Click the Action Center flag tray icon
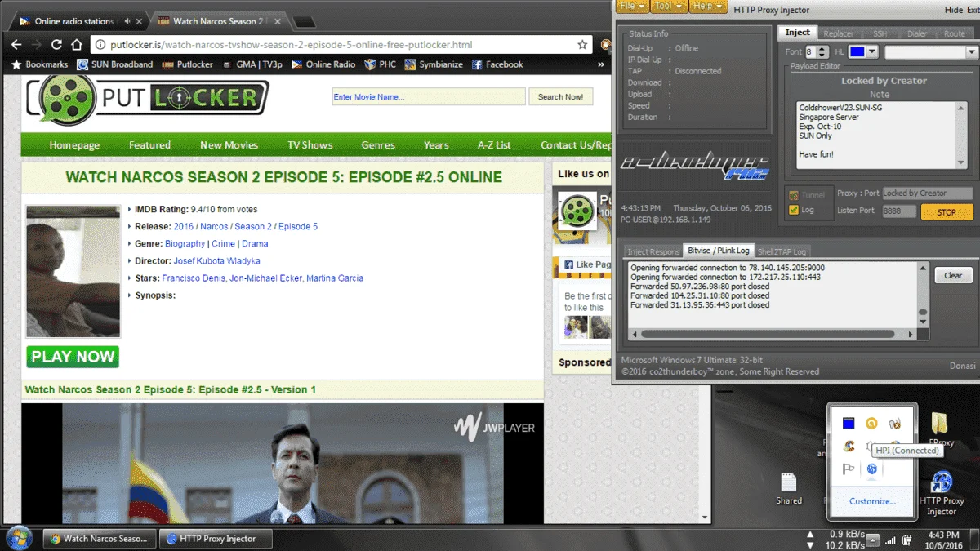980x551 pixels. tap(849, 469)
